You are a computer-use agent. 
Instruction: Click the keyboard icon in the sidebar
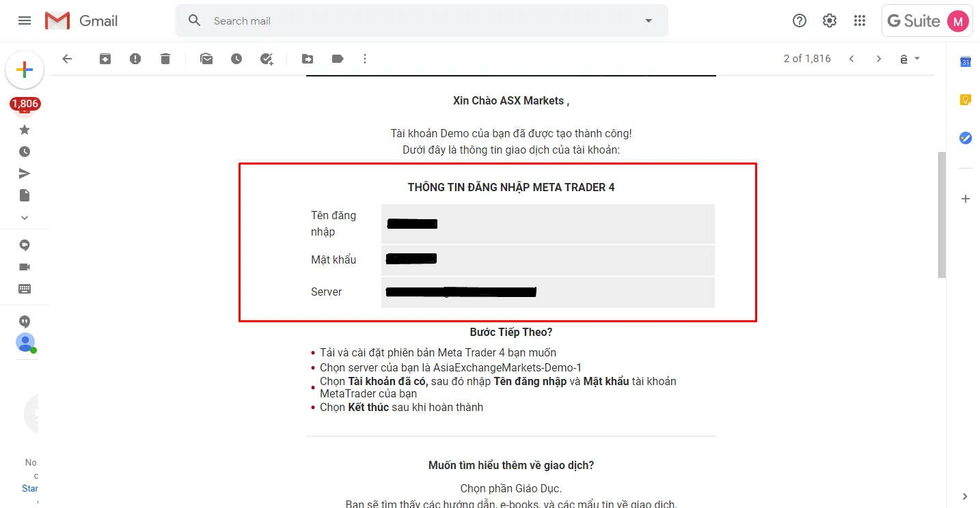[25, 289]
